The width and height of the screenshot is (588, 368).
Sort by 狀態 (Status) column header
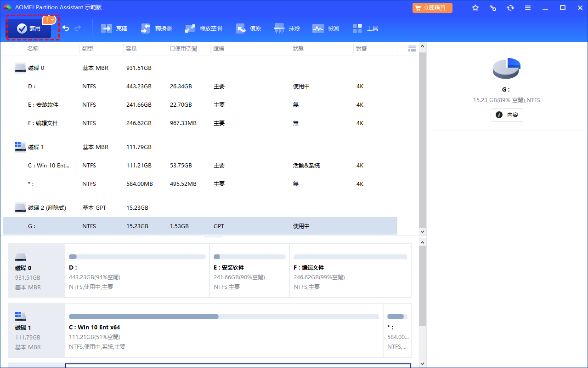click(x=298, y=49)
